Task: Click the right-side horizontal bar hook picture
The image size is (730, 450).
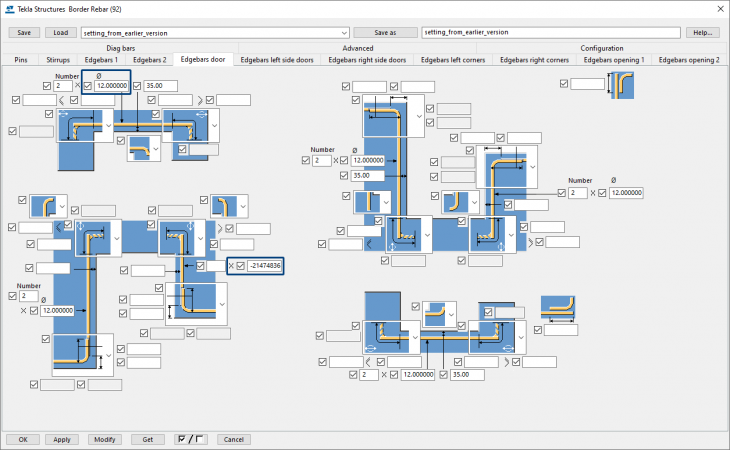Action: tap(558, 308)
